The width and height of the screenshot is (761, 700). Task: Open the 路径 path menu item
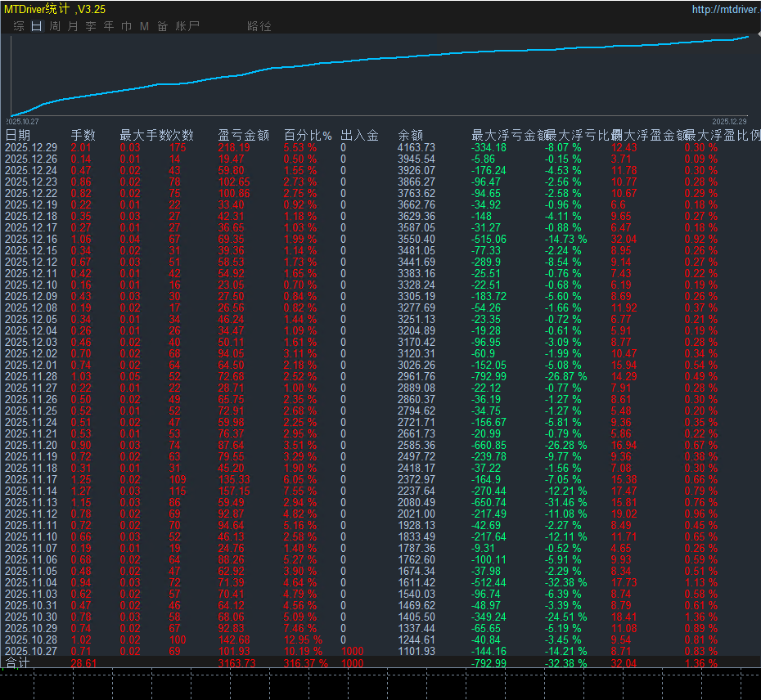[x=259, y=25]
